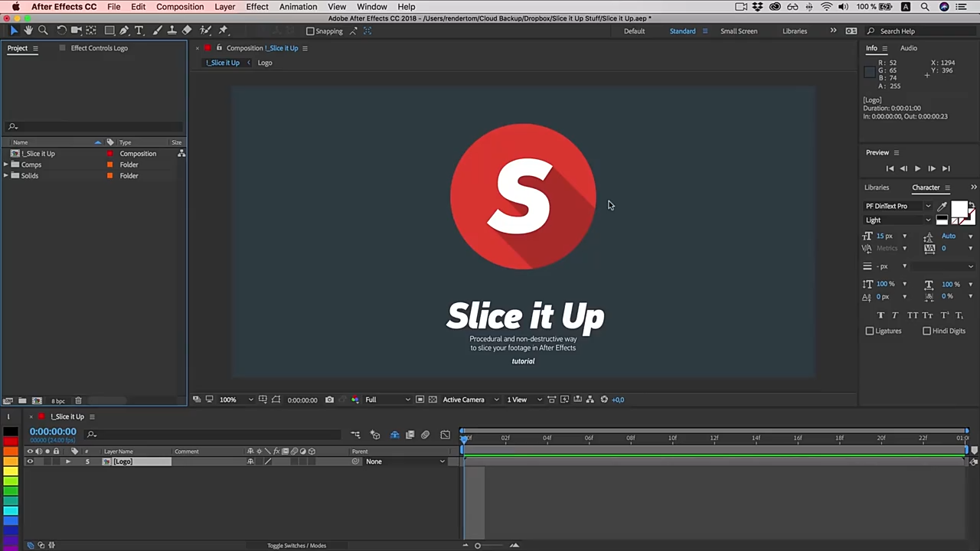The height and width of the screenshot is (551, 980).
Task: Select the Selection arrow tool
Action: click(x=14, y=31)
